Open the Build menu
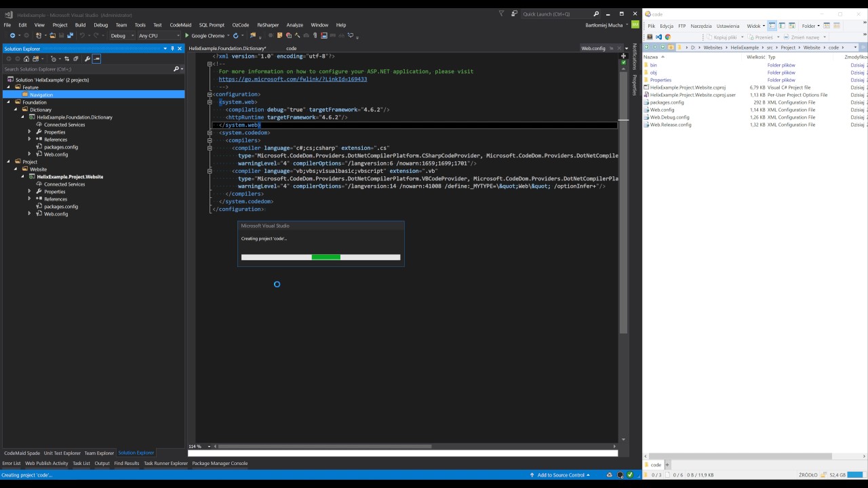This screenshot has width=868, height=488. [x=80, y=25]
